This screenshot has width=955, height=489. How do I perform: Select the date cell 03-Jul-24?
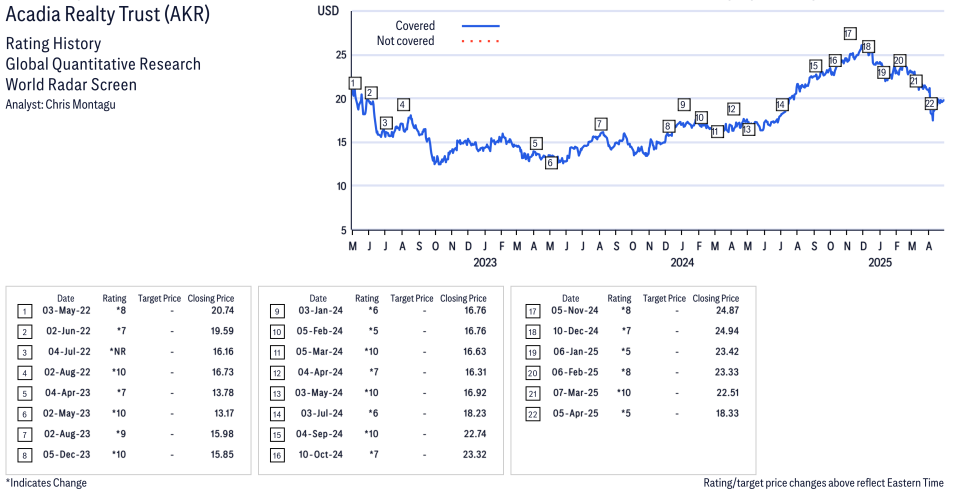tap(322, 413)
